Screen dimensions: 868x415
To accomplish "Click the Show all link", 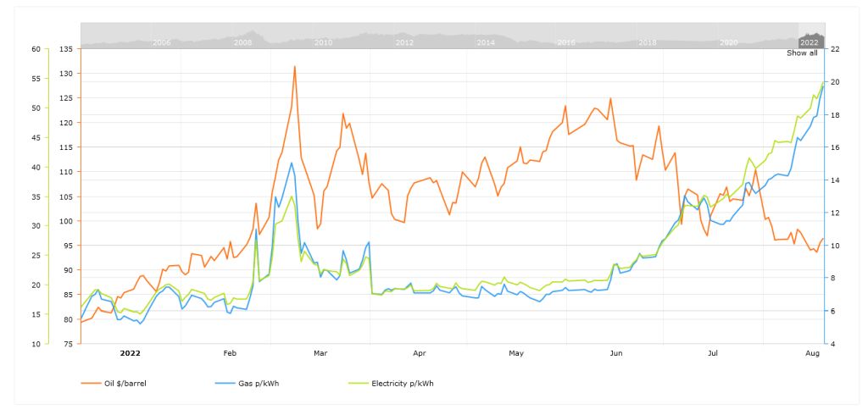I will click(802, 53).
